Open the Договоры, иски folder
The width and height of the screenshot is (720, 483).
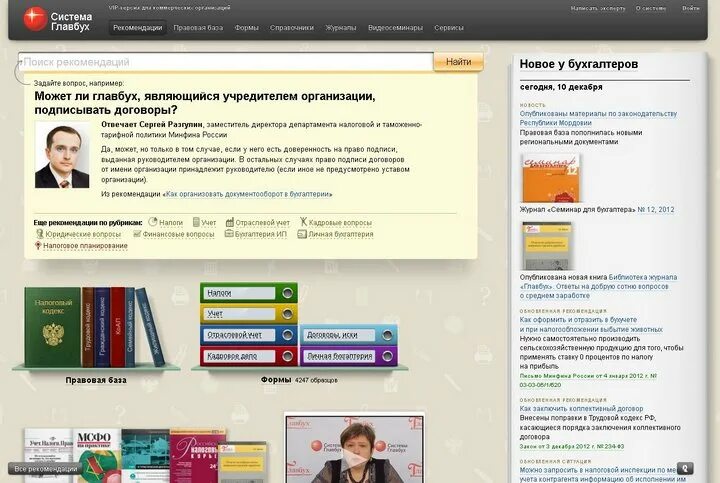pos(349,335)
